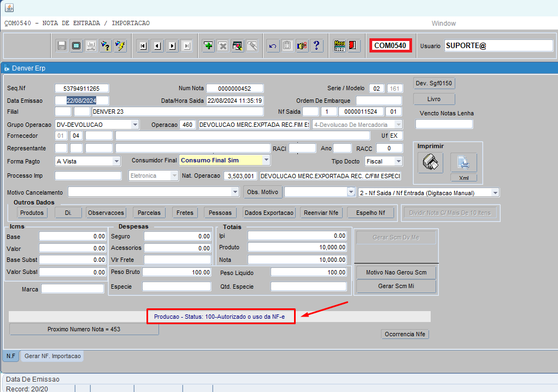The width and height of the screenshot is (558, 392).
Task: Expand the Grupo Operacao dropdown
Action: pyautogui.click(x=135, y=125)
